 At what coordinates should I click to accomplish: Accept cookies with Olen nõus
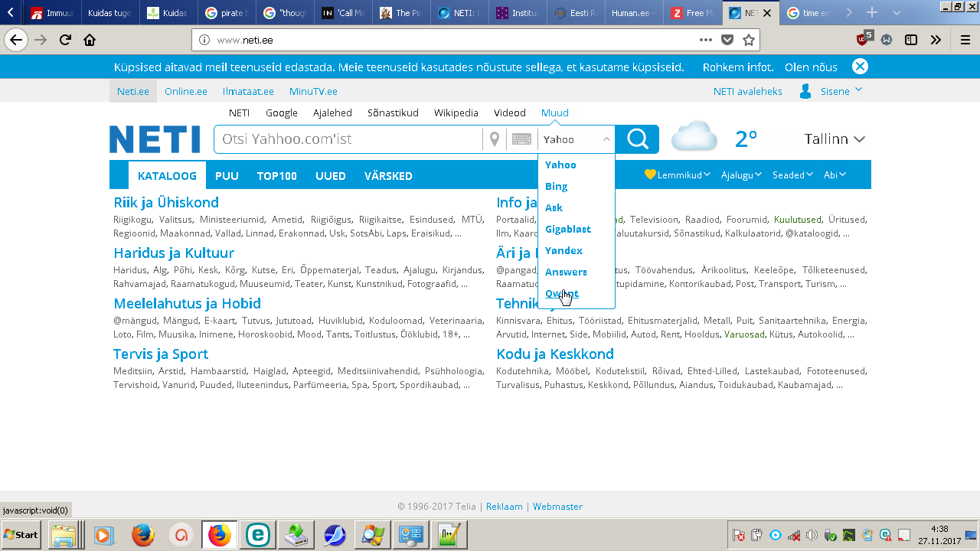tap(811, 67)
